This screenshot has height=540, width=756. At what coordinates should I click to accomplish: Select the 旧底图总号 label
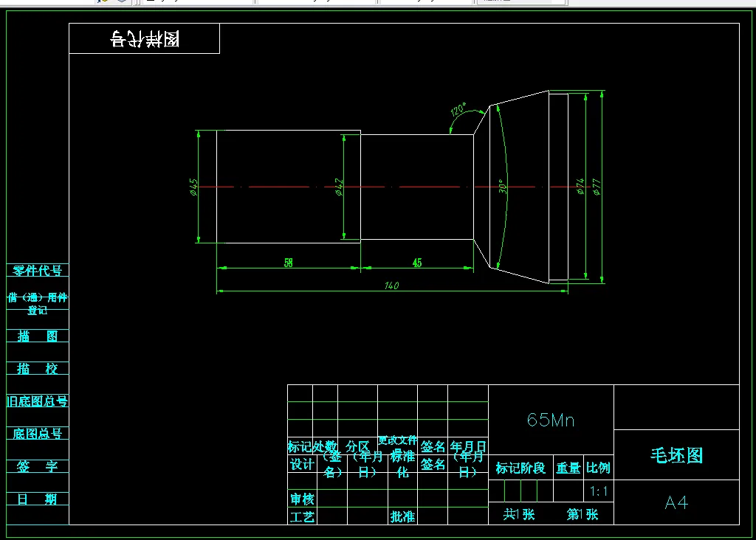click(38, 401)
